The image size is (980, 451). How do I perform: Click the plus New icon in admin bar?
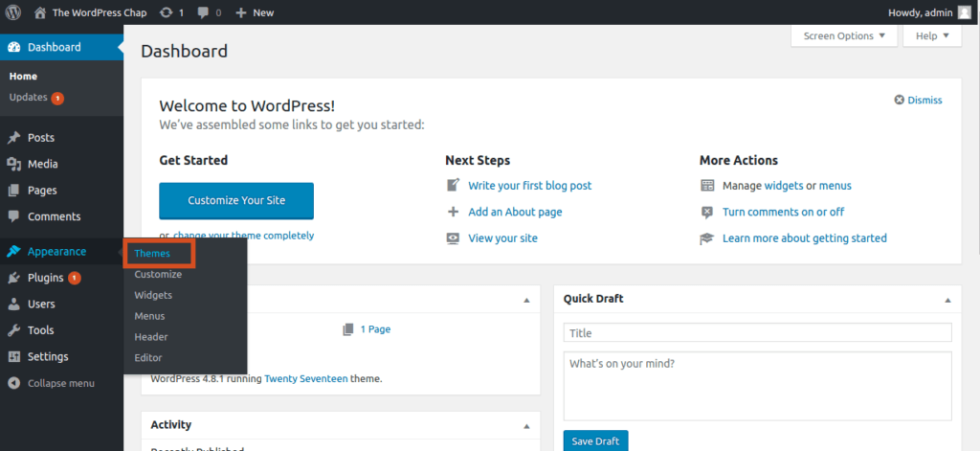[240, 12]
